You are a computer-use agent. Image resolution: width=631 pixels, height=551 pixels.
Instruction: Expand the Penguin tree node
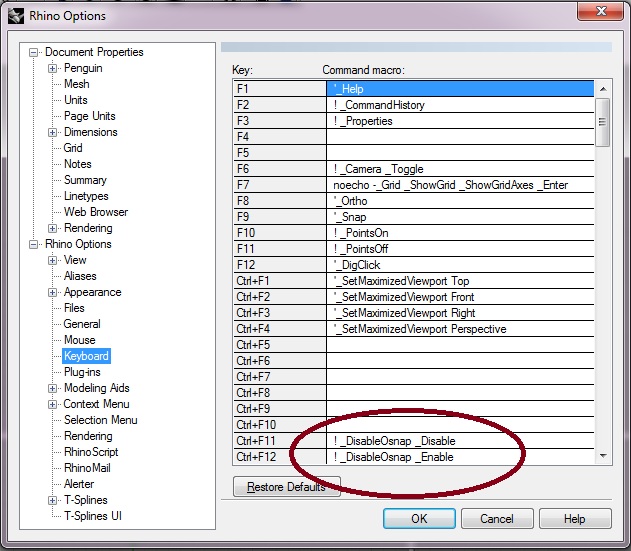click(x=52, y=68)
